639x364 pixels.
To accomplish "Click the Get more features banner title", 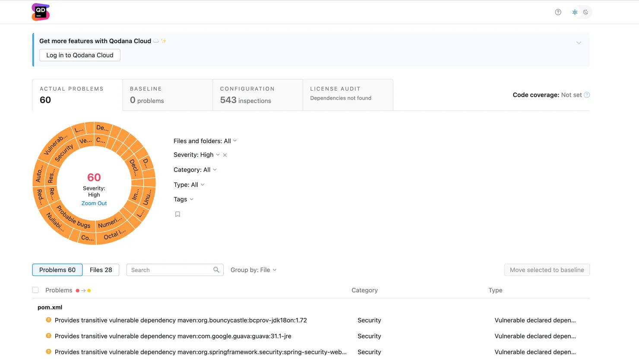I will click(95, 41).
